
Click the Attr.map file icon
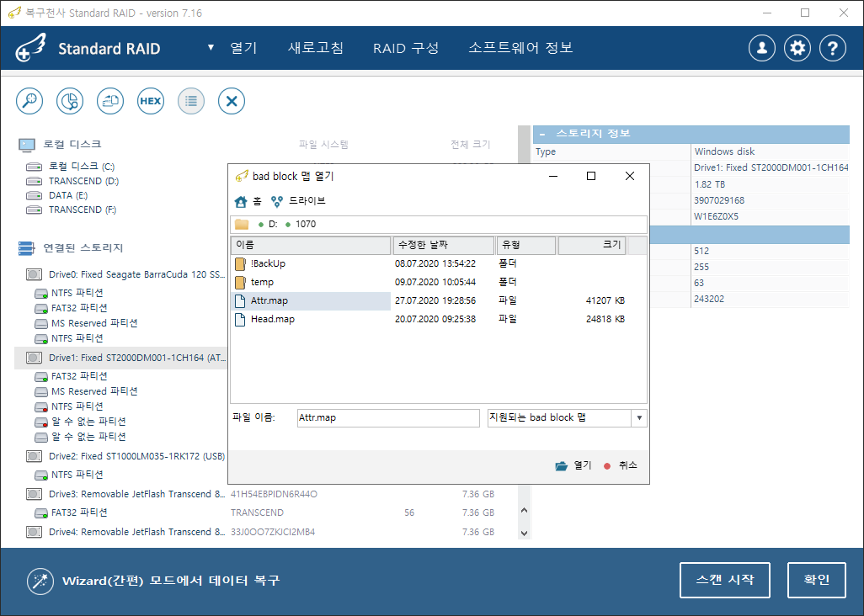point(240,301)
